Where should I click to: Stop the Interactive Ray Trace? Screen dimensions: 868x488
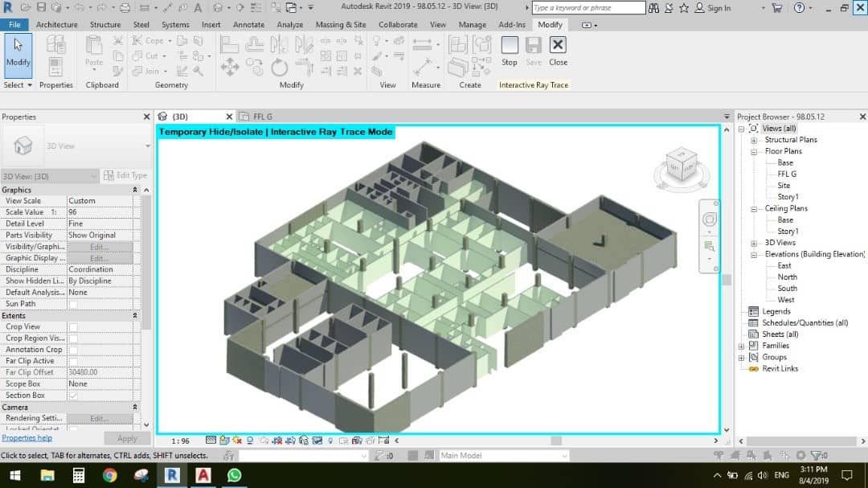tap(509, 51)
